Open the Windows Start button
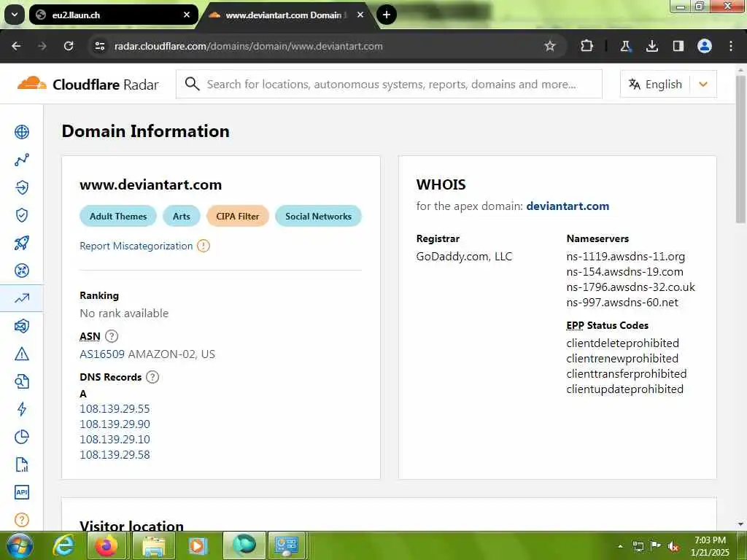The image size is (747, 560). [20, 545]
